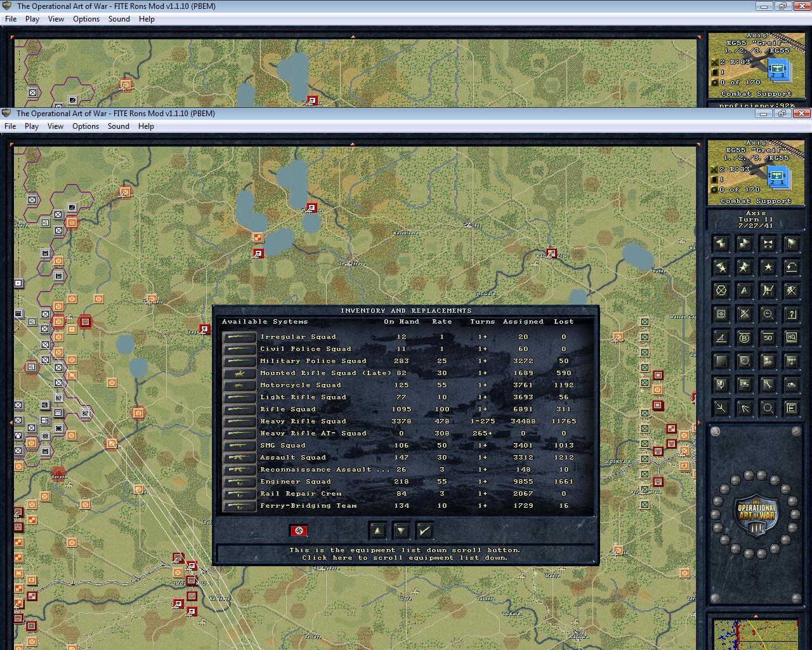Click the 'On Hand' column header
The width and height of the screenshot is (812, 650).
(402, 322)
